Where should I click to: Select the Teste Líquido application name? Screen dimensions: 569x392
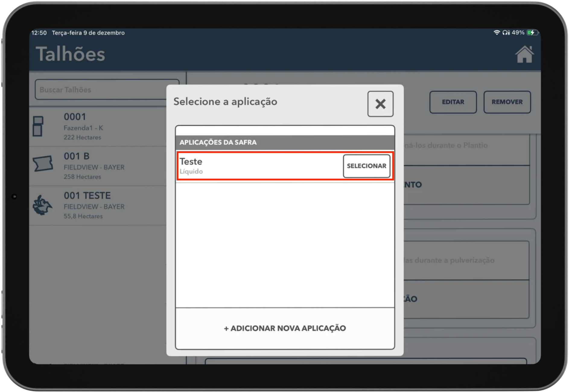coord(191,162)
